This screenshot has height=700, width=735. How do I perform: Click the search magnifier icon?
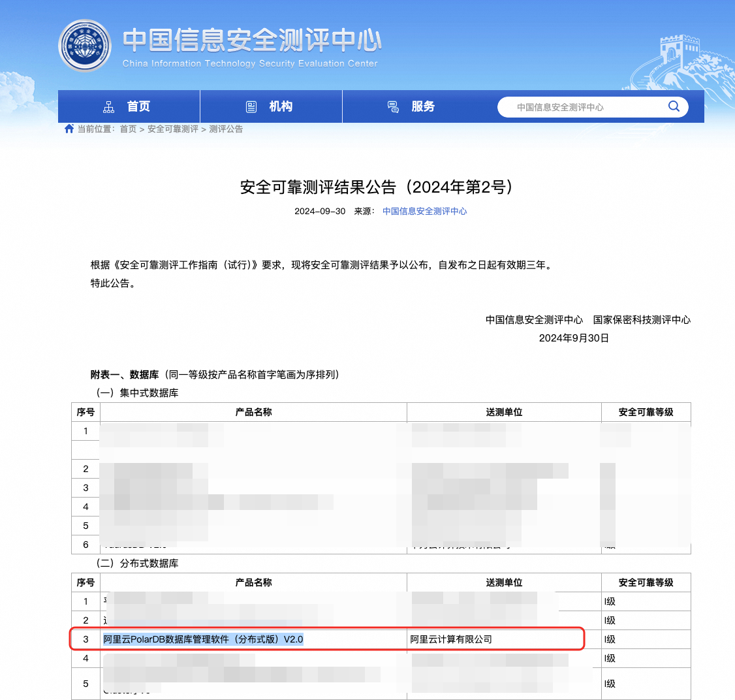[x=674, y=106]
